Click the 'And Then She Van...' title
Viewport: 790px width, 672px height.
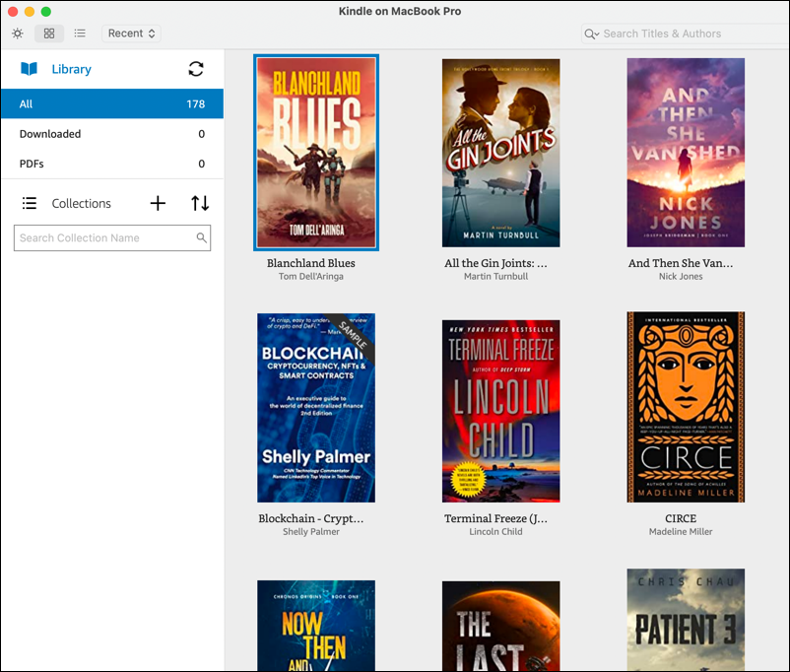(x=681, y=263)
